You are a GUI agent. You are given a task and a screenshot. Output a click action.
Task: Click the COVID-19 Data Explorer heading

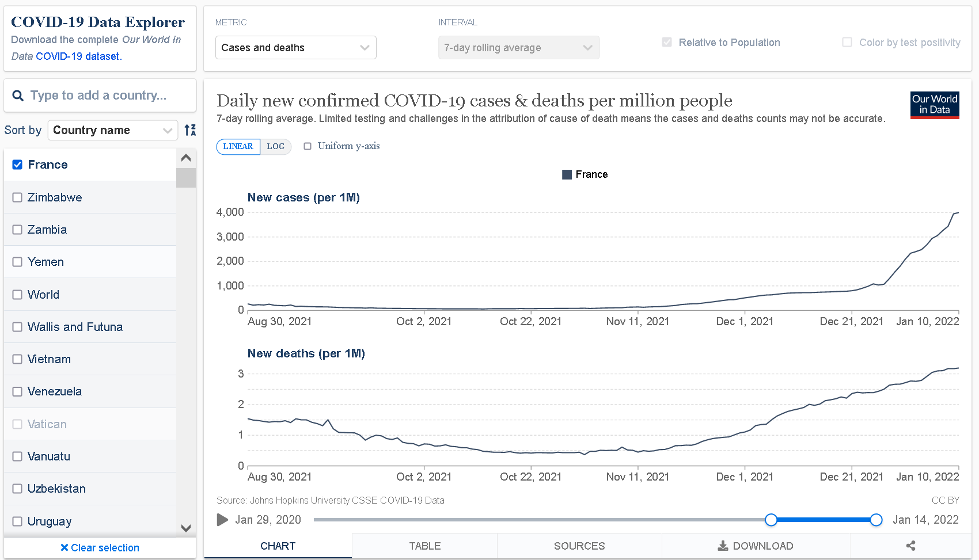(98, 22)
